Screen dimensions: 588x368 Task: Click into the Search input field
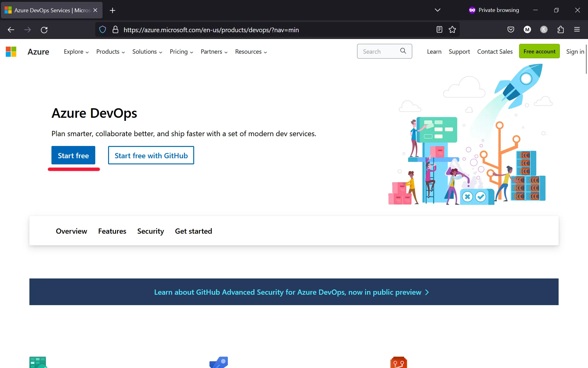pyautogui.click(x=377, y=51)
